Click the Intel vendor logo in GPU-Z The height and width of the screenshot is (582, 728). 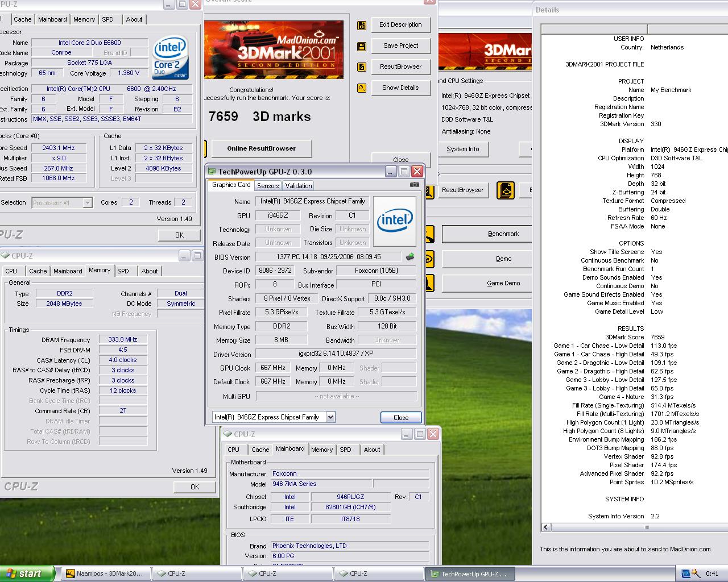pos(395,221)
